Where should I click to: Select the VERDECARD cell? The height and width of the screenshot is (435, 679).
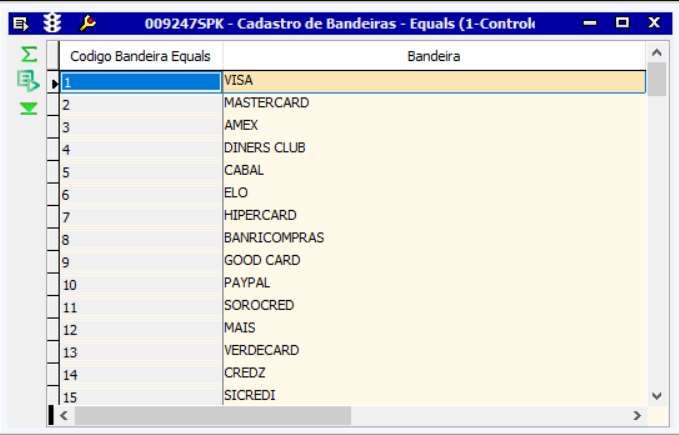click(434, 351)
